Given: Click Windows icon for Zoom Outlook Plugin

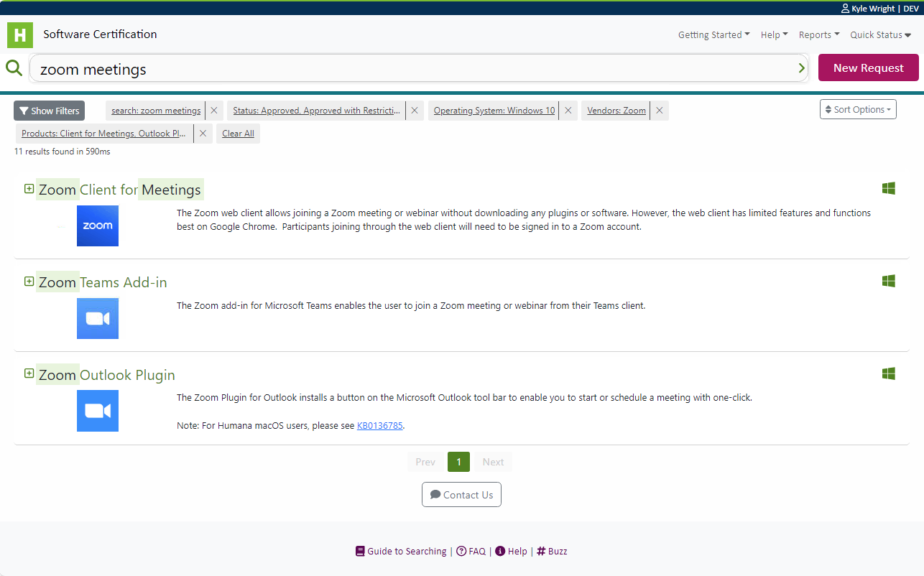Looking at the screenshot, I should pyautogui.click(x=889, y=373).
